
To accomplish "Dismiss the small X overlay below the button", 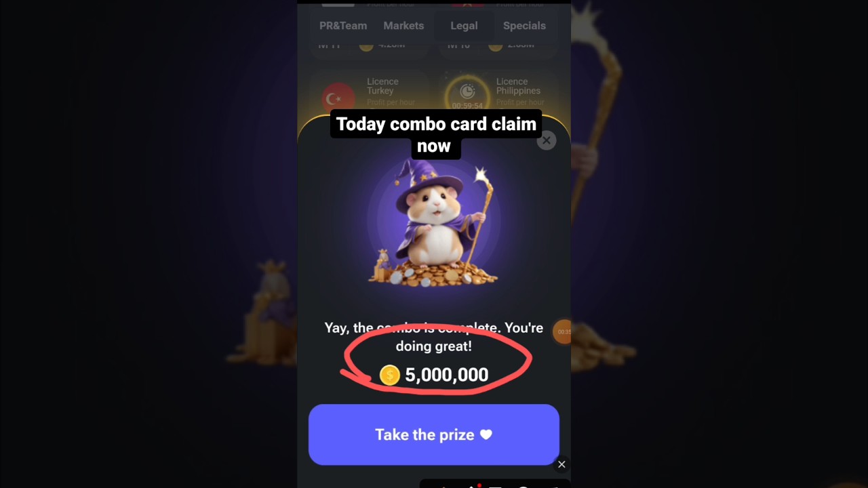I will click(x=561, y=464).
